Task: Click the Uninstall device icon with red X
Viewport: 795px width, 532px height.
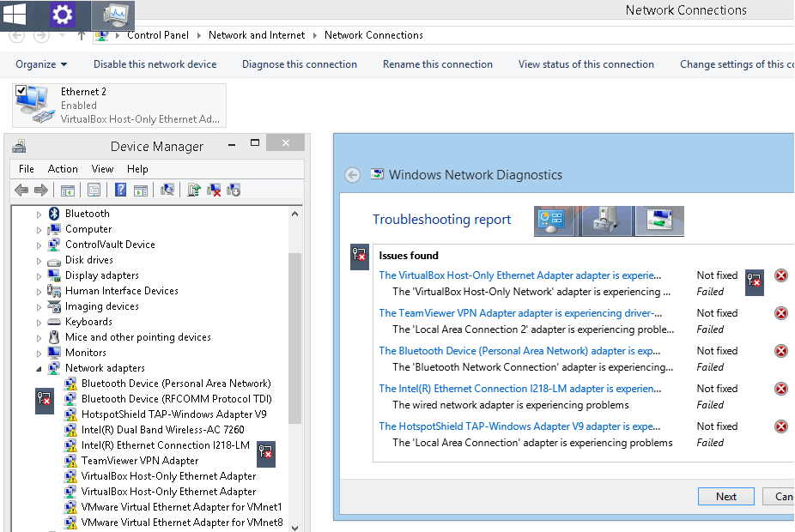Action: click(214, 190)
